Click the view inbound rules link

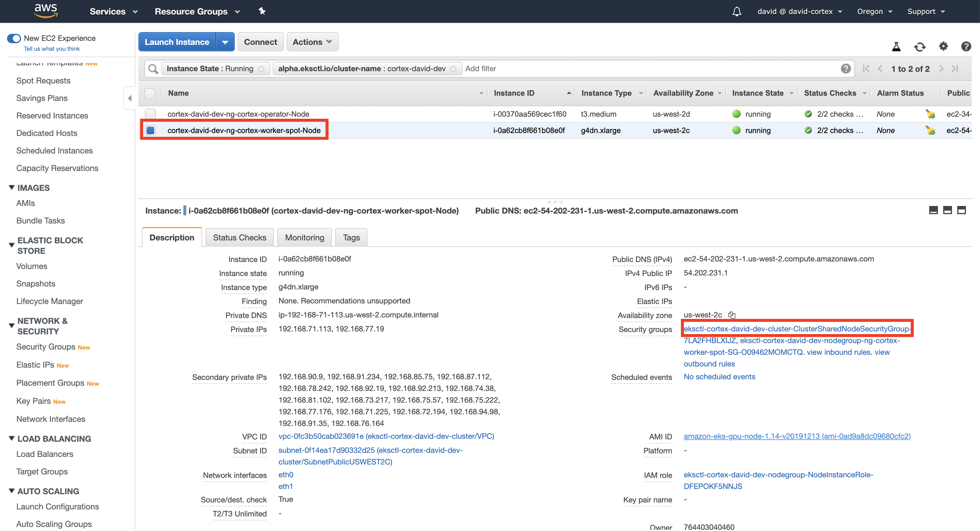pyautogui.click(x=838, y=352)
